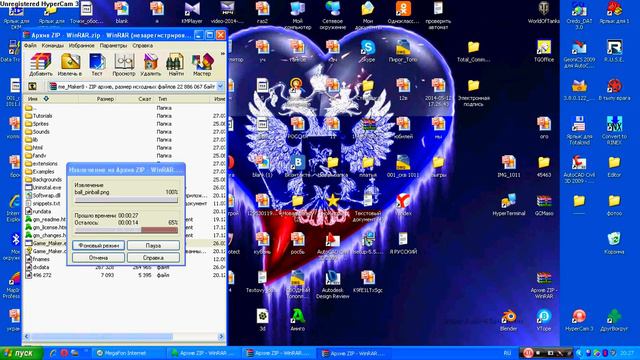Image resolution: width=640 pixels, height=360 pixels.
Task: Click the пуск Start button
Action: coord(22,353)
